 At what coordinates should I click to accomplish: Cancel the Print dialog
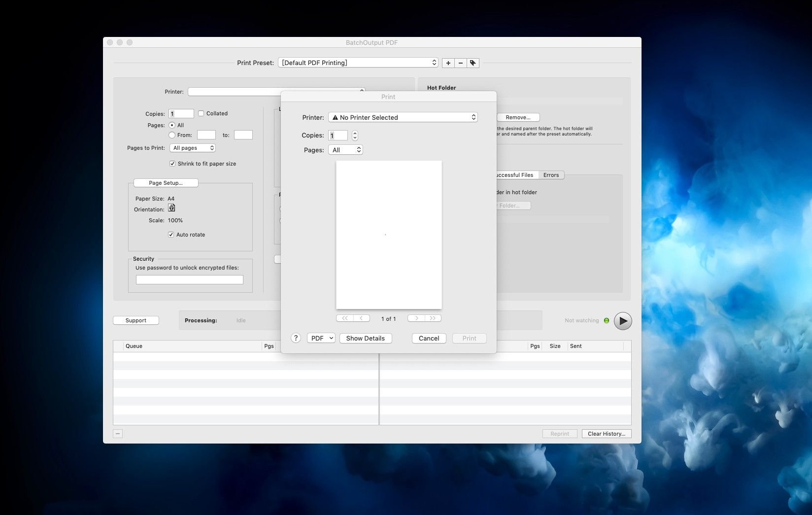point(429,338)
